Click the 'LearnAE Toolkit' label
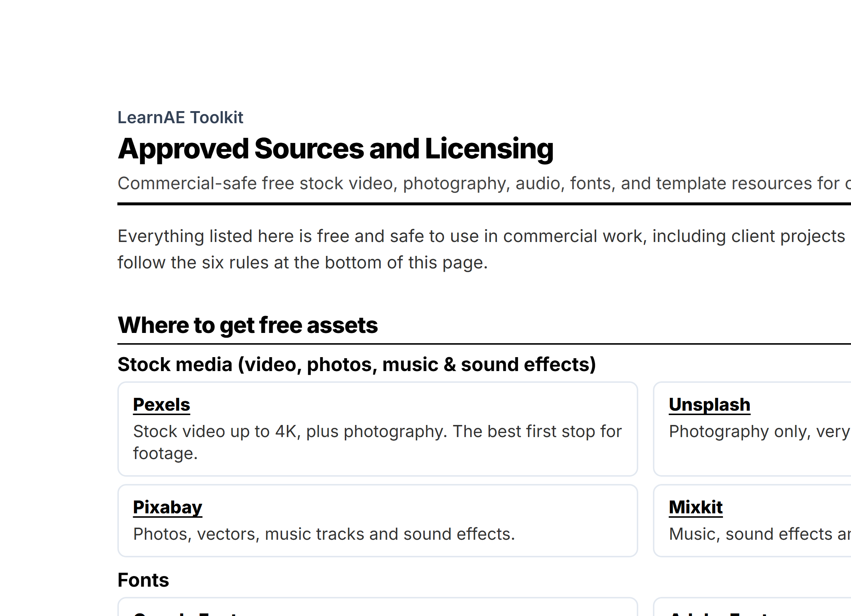The width and height of the screenshot is (851, 616). (x=180, y=117)
